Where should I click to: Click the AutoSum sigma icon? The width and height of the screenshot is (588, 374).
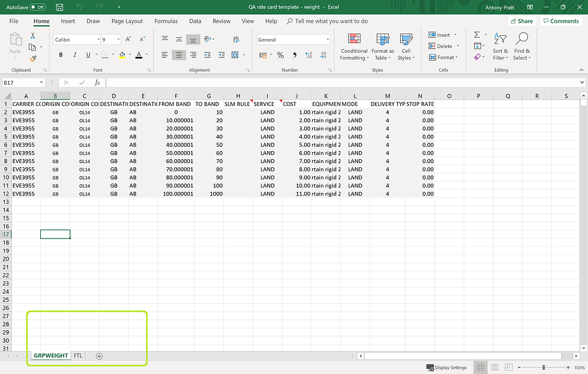click(477, 35)
